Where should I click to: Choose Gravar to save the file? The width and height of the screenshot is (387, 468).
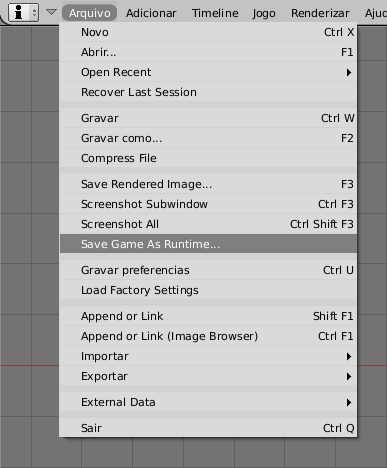[208, 118]
